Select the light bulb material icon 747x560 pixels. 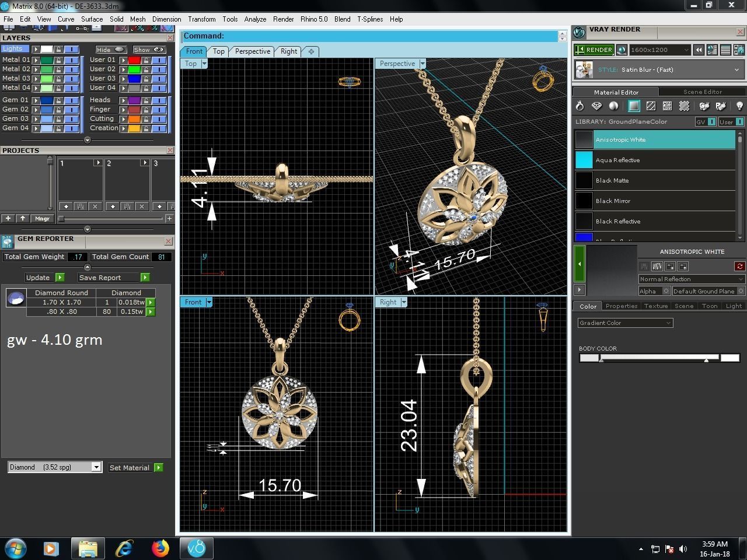click(739, 106)
